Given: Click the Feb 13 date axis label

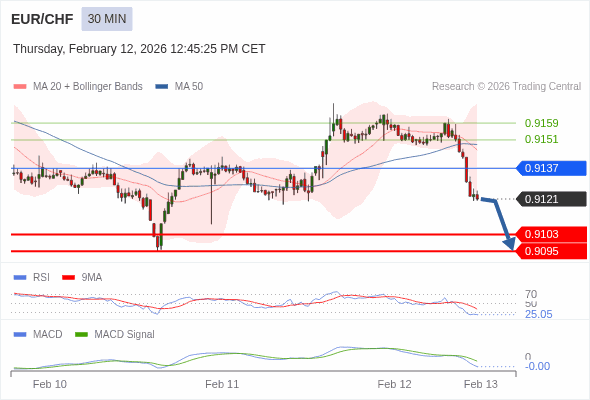Looking at the screenshot, I should [481, 384].
